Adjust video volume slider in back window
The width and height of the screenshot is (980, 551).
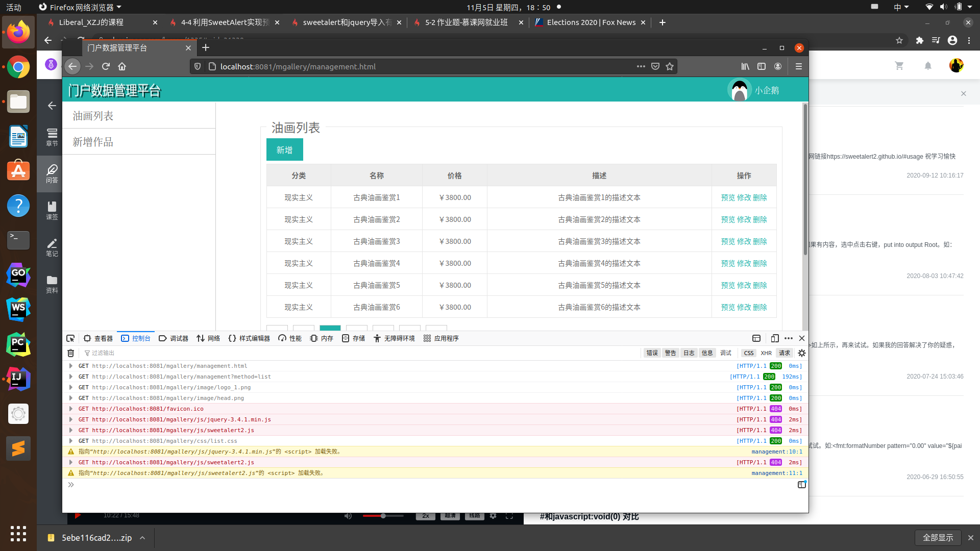coord(383,516)
